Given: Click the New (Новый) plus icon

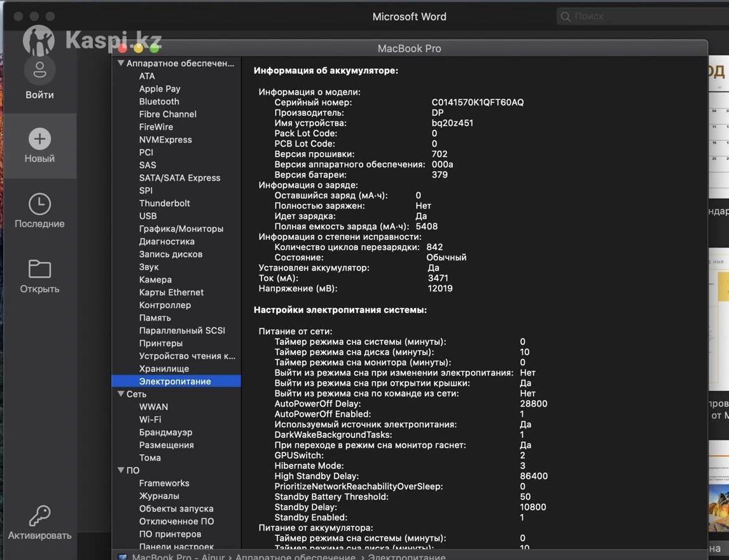Looking at the screenshot, I should (39, 139).
